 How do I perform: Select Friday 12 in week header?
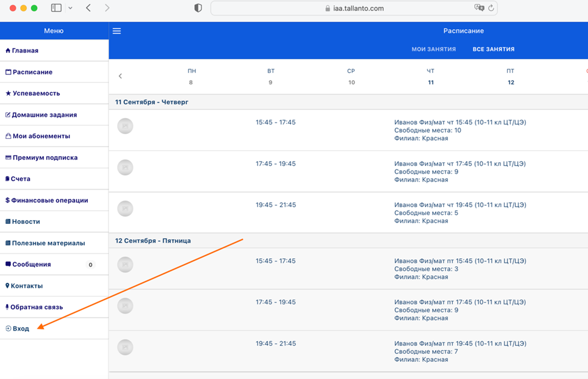point(510,77)
